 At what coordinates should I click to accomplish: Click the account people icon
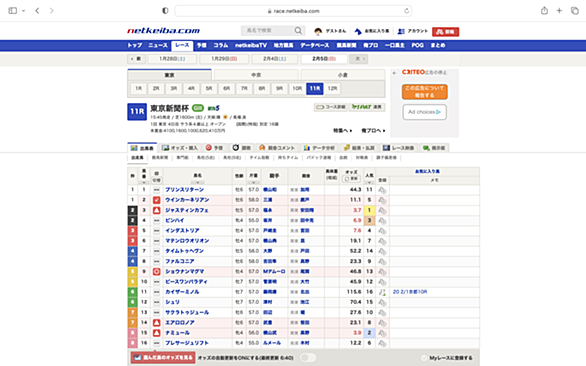[x=401, y=31]
